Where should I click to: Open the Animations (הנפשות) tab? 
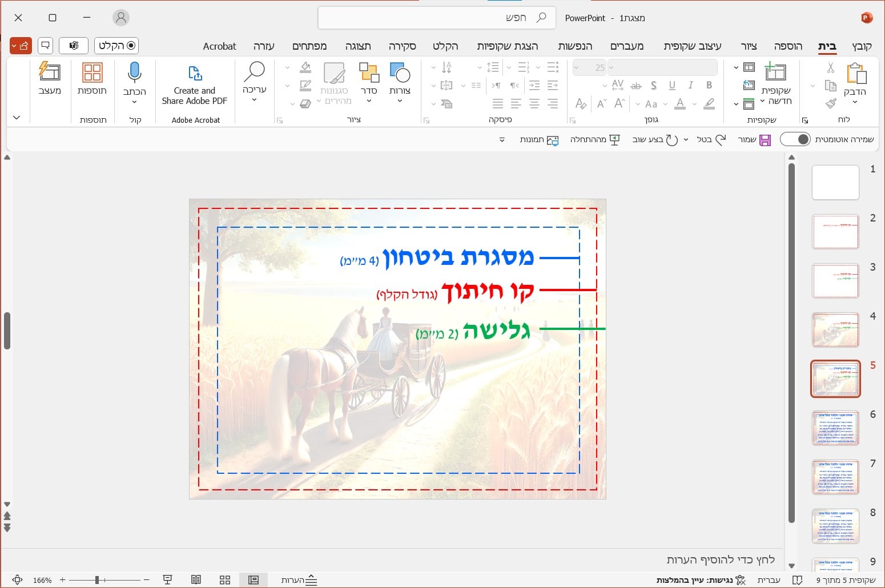575,46
